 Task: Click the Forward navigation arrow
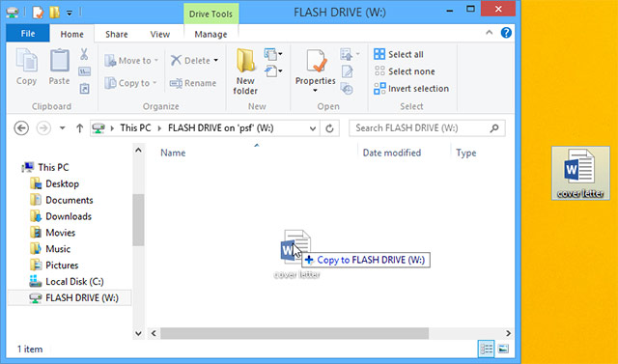click(43, 128)
